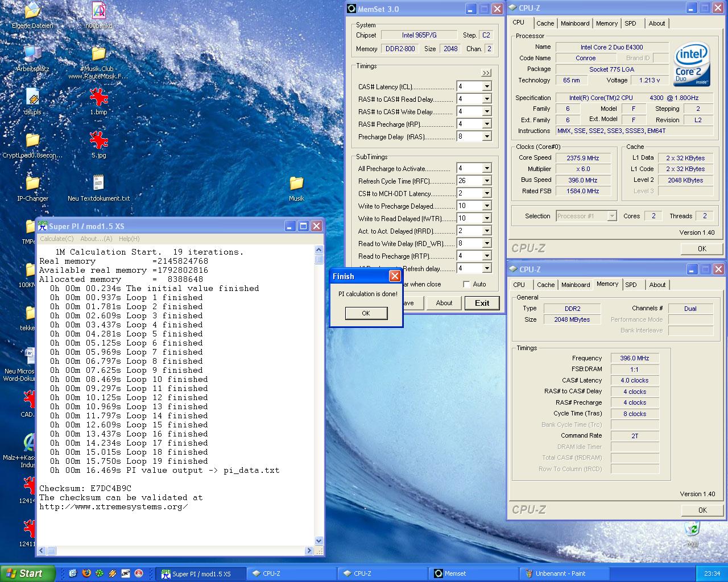Open Precharge Delay (tRAS) dropdown

click(x=487, y=136)
